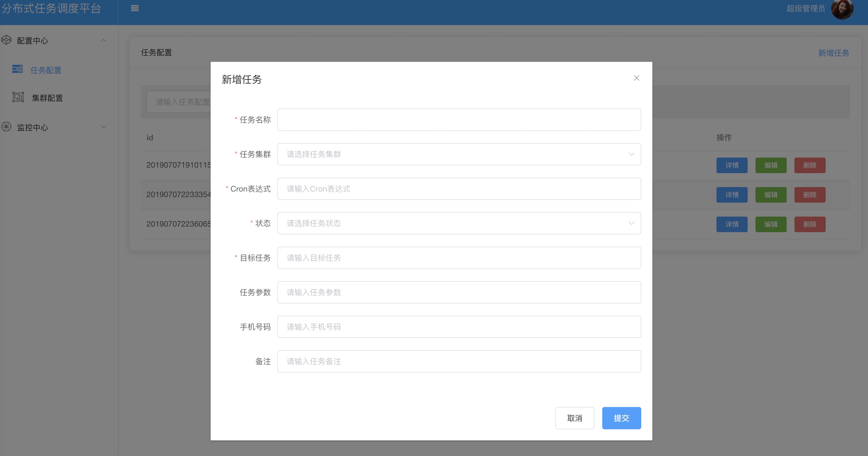This screenshot has height=456, width=868.
Task: Collapse the 配置中心 menu chevron
Action: click(x=104, y=40)
